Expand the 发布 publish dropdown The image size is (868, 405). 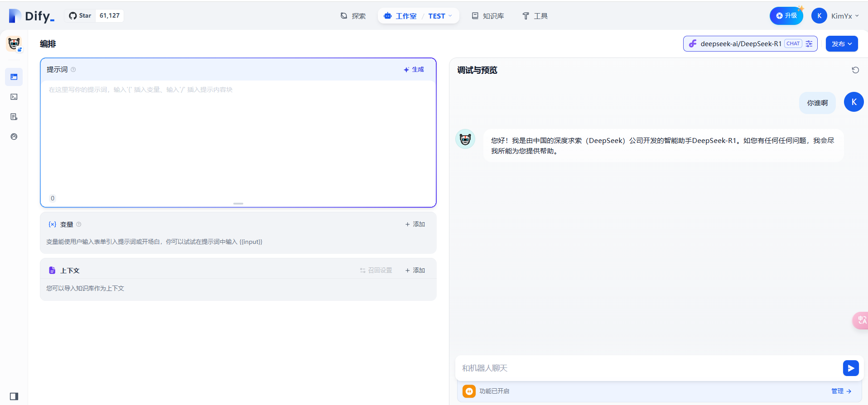[842, 44]
